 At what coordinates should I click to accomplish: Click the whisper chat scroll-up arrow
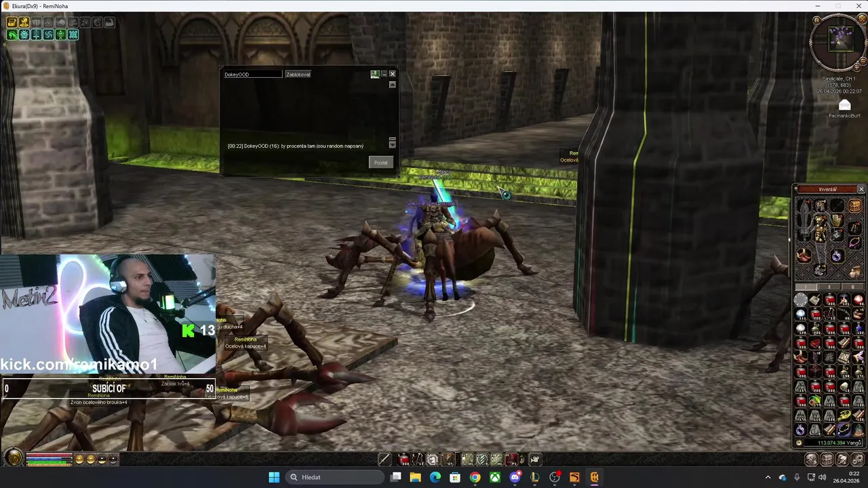click(392, 85)
